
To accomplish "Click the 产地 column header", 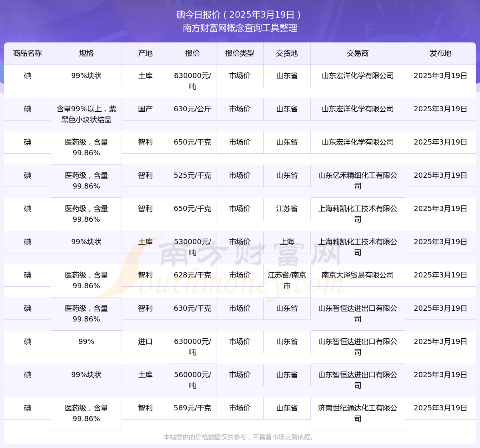I will pos(145,53).
